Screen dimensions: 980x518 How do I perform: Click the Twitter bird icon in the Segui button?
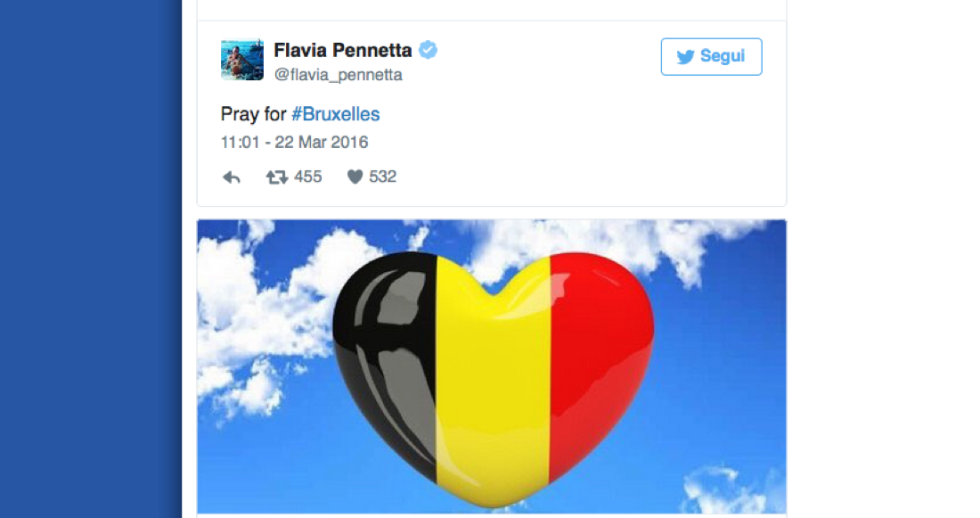[x=686, y=56]
